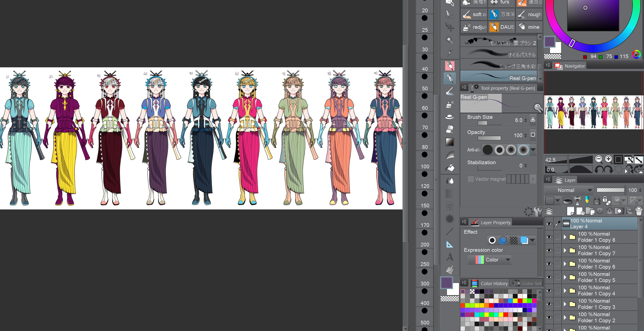Toggle Lock transparent pixels

607,201
